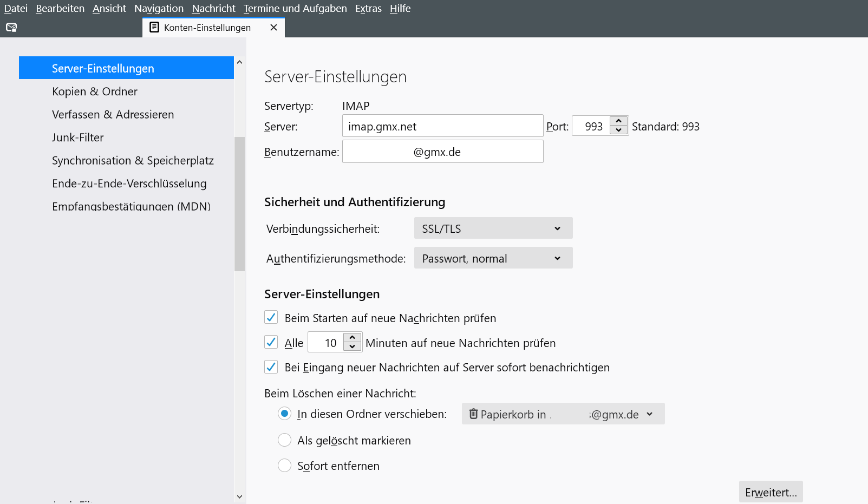Choose 'Sofort entfernen' radio button
This screenshot has width=868, height=504.
(x=285, y=466)
